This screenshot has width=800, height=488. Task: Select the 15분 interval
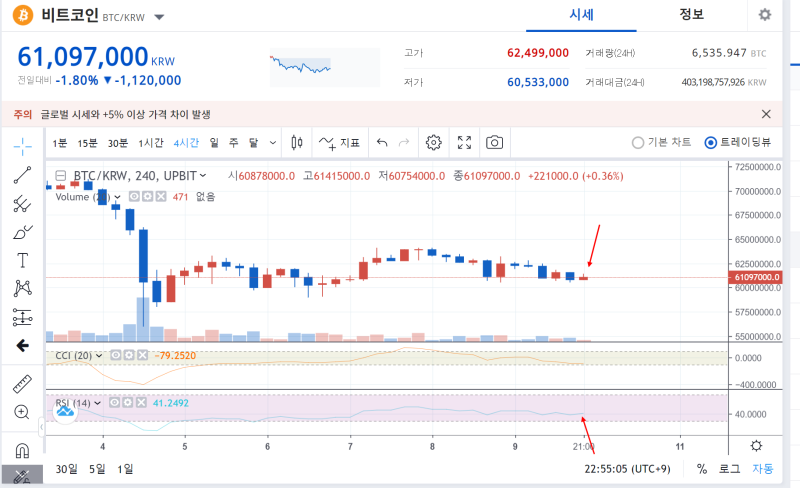click(87, 143)
